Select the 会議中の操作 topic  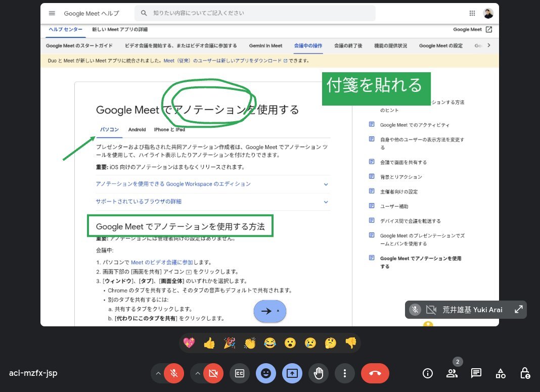pos(308,46)
